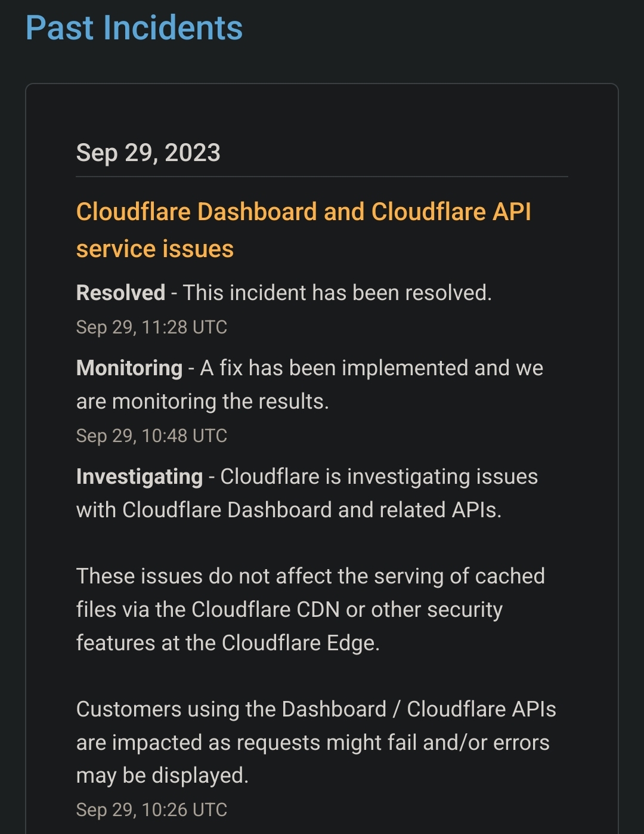Click the Investigating status label

pos(140,477)
